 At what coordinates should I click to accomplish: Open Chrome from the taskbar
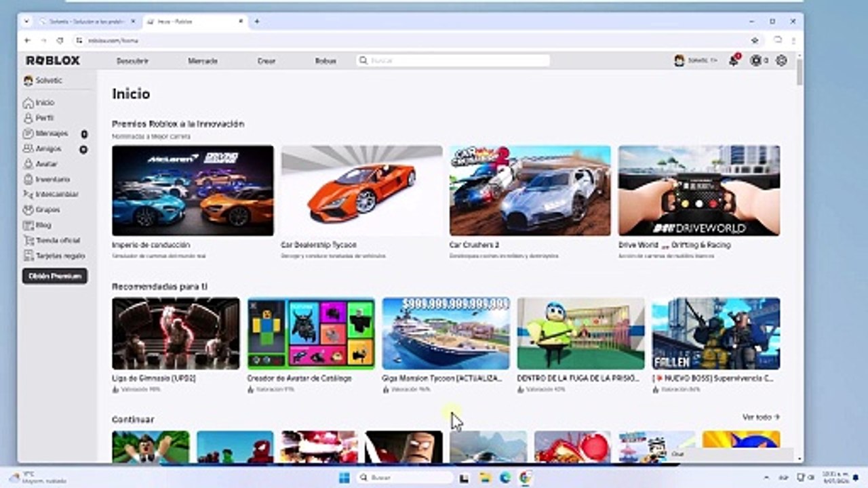click(x=526, y=478)
